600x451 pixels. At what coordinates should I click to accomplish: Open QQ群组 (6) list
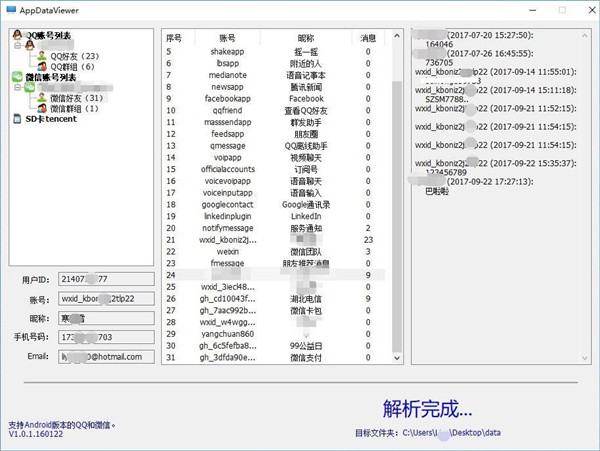point(72,67)
